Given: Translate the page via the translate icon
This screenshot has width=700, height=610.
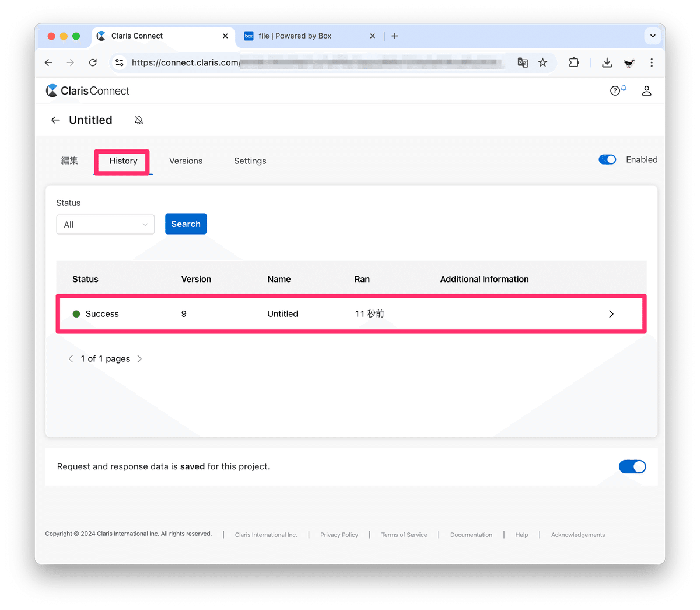Looking at the screenshot, I should point(522,62).
